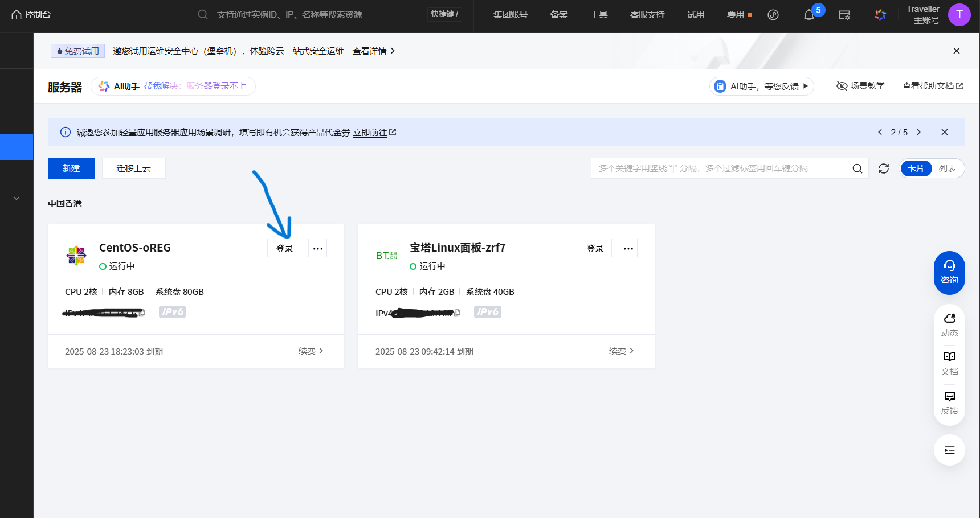
Task: Open the notification bell icon
Action: click(x=809, y=15)
